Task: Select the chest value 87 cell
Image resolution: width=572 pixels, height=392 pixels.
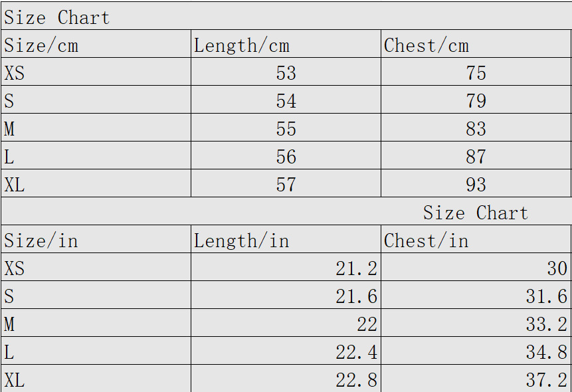Action: point(476,157)
